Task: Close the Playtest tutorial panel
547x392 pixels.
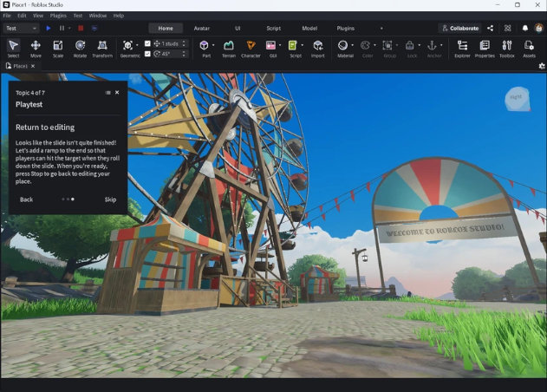Action: pyautogui.click(x=117, y=93)
